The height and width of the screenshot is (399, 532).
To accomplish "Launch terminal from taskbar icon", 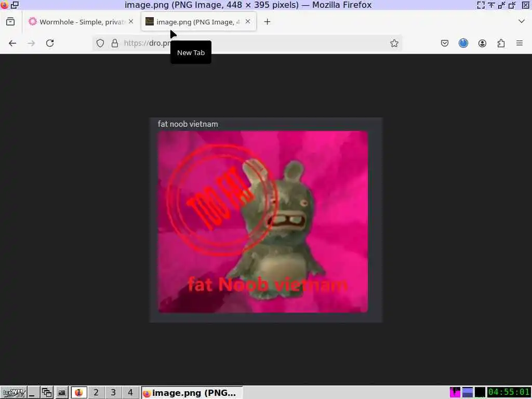I will tap(61, 393).
